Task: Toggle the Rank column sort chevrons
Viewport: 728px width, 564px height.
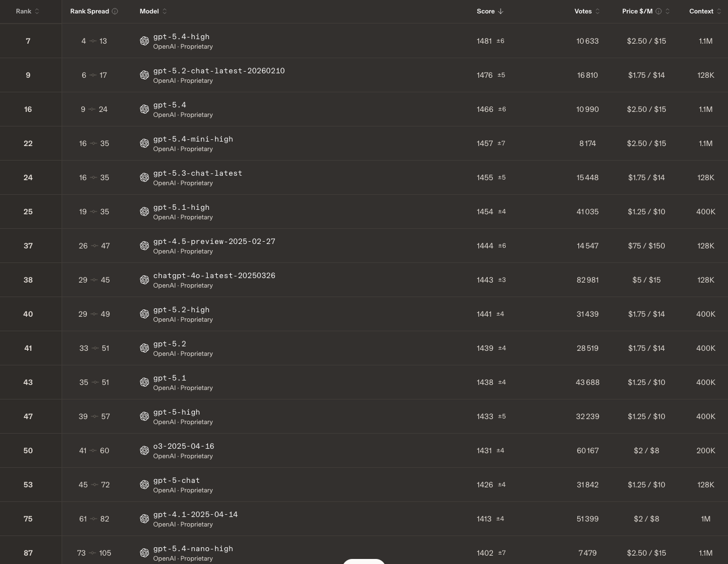Action: click(36, 11)
